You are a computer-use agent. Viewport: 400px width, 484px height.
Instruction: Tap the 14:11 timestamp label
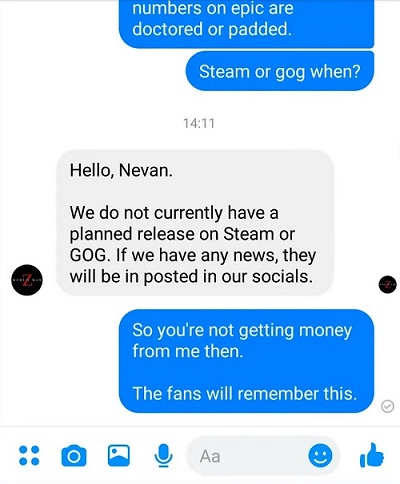pos(199,123)
